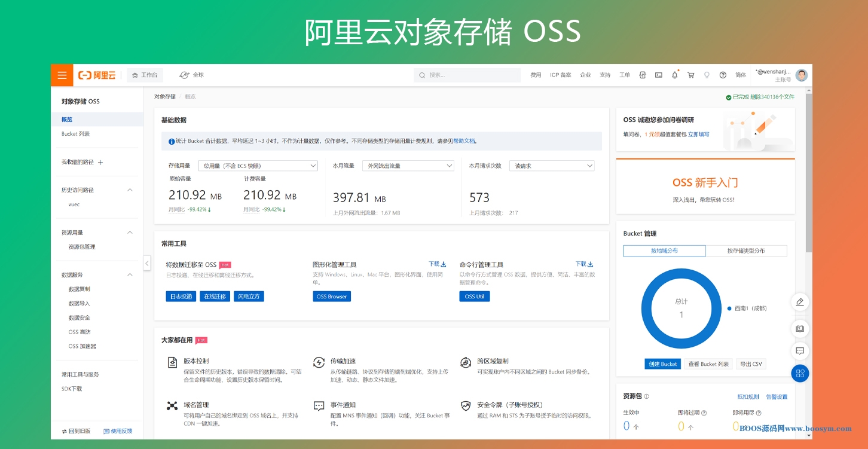Open the 域名管理 feature icon
868x449 pixels.
click(172, 406)
